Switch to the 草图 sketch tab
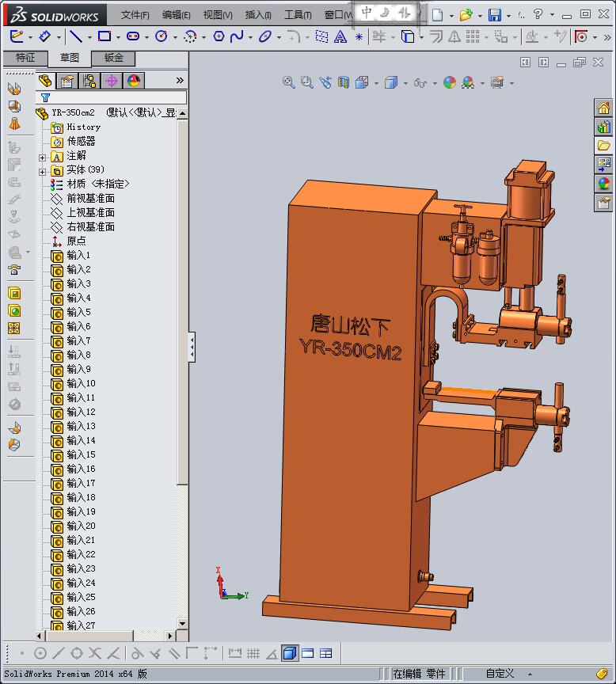616x684 pixels. (70, 58)
